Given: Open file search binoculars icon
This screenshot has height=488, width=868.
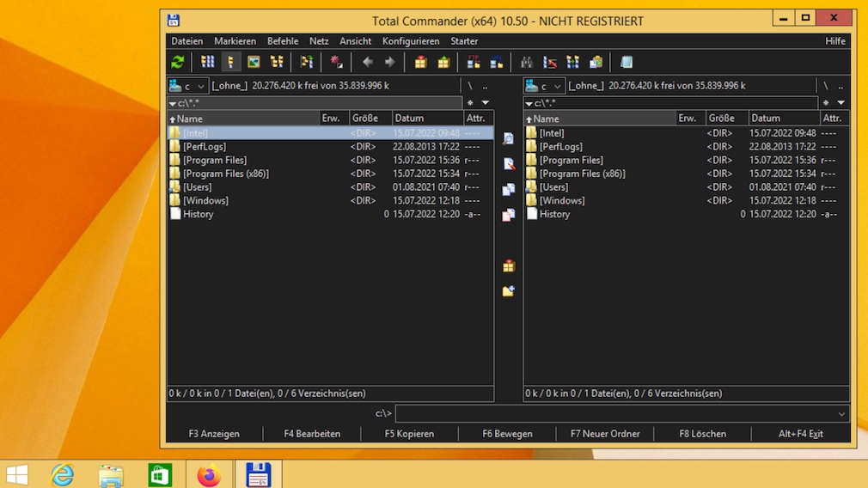Looking at the screenshot, I should point(527,62).
